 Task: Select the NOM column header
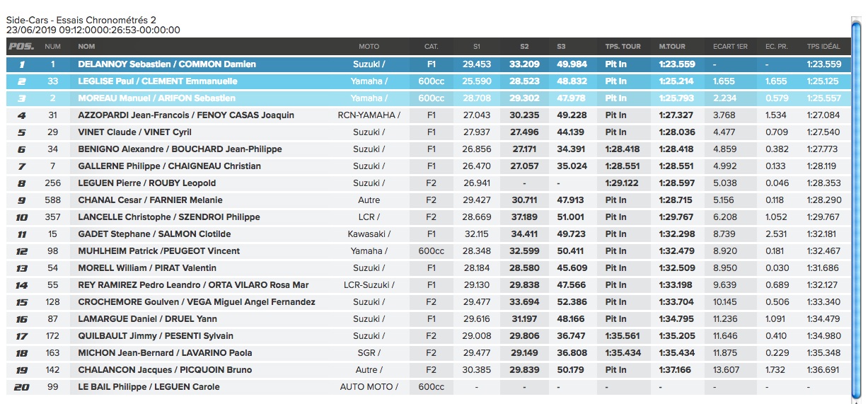click(86, 47)
